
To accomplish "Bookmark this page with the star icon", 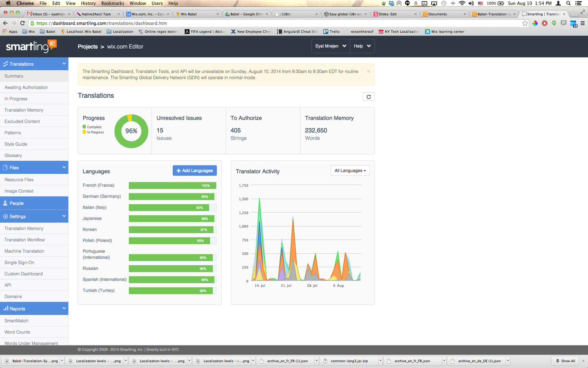I will coord(525,23).
